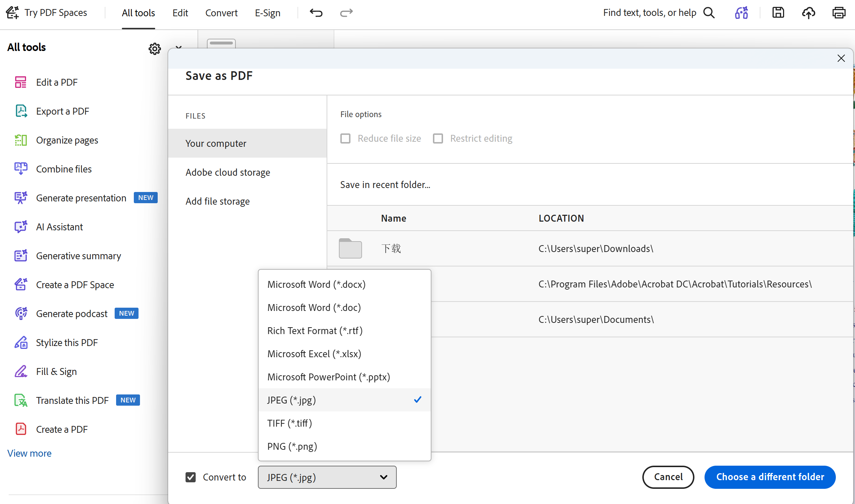Close the Save as PDF dialog
Screen dimensions: 855x504
point(841,58)
